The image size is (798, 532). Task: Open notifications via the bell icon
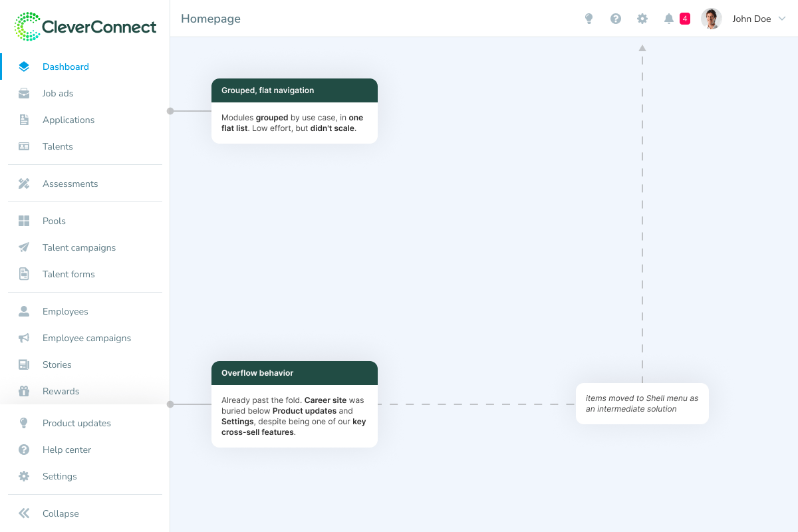[x=669, y=19]
